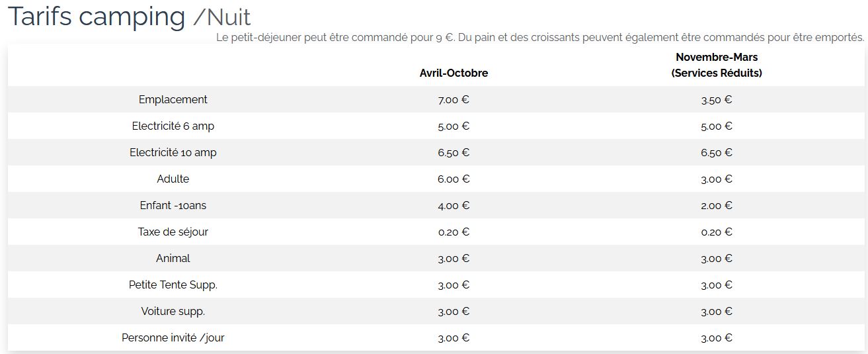Select Adulte Avril-Octobre price 6.00 €
868x354 pixels.
[x=454, y=179]
